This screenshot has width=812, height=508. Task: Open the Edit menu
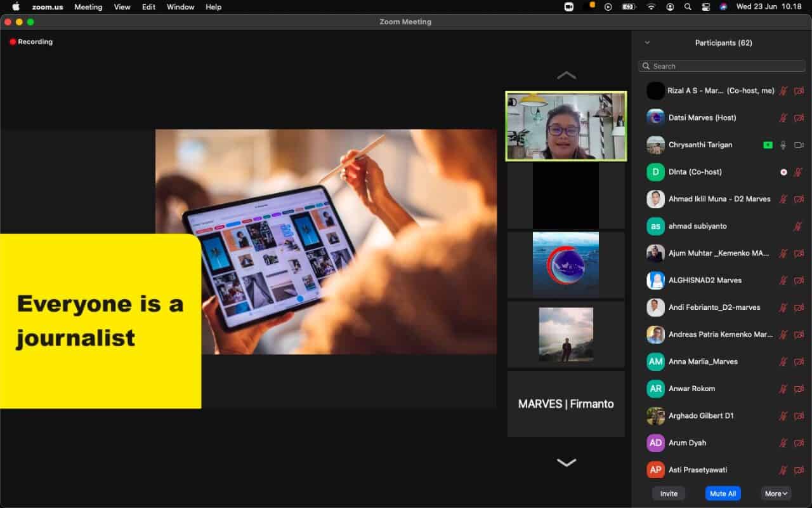click(148, 7)
